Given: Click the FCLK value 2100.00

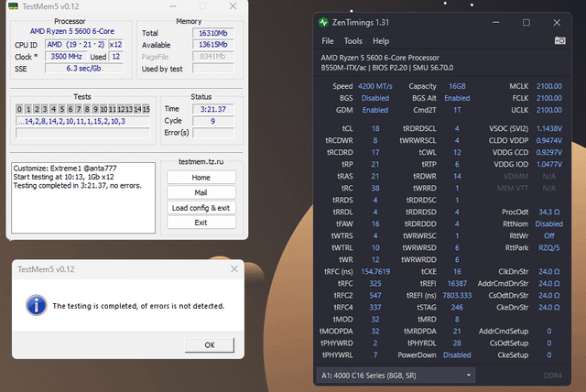Looking at the screenshot, I should tap(549, 98).
